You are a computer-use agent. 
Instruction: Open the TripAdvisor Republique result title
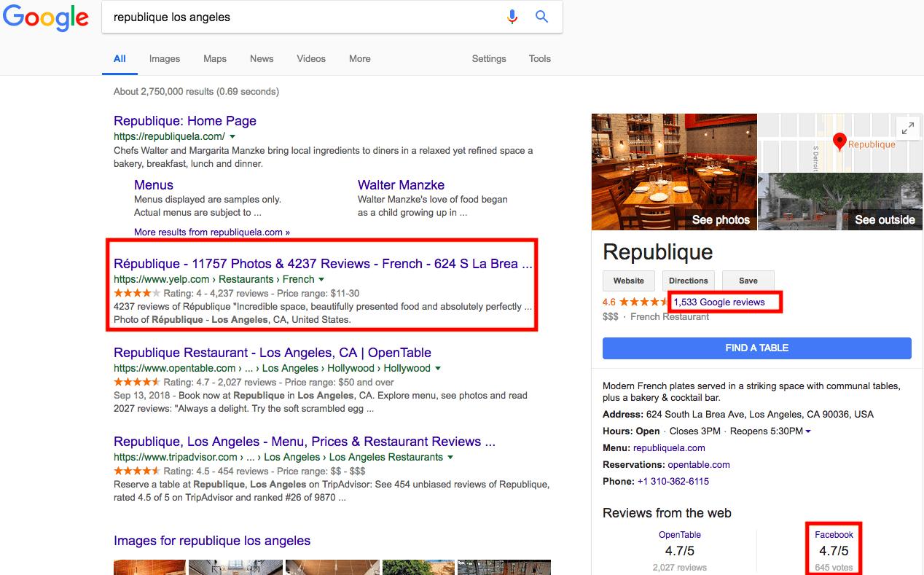coord(305,442)
